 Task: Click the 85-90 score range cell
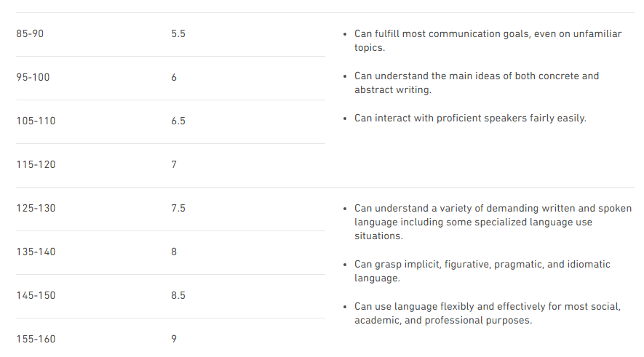pyautogui.click(x=31, y=34)
